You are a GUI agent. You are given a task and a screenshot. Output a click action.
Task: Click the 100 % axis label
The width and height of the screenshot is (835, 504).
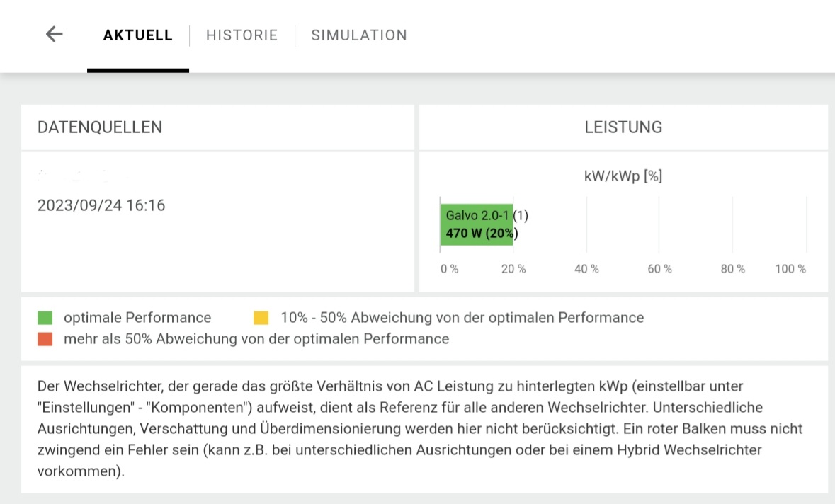[790, 269]
